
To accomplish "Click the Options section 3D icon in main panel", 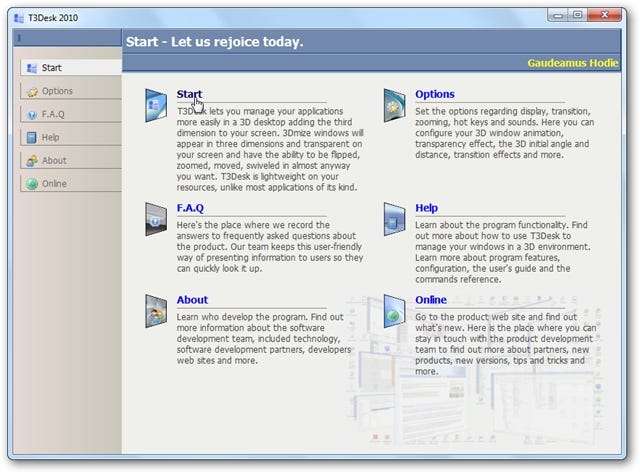I will coord(395,105).
